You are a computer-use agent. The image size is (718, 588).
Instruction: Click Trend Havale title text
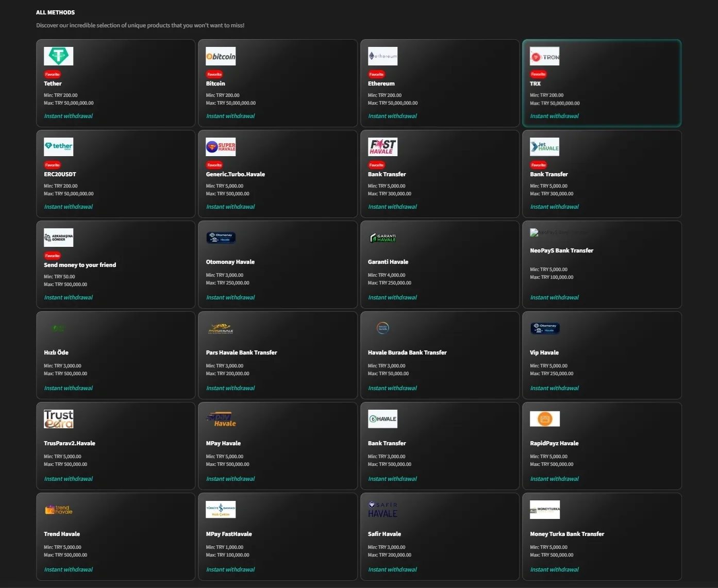pyautogui.click(x=62, y=534)
